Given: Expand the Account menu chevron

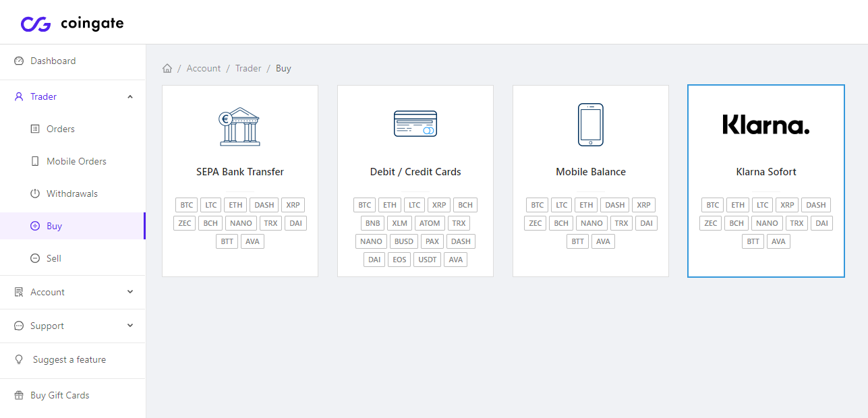Looking at the screenshot, I should 130,292.
